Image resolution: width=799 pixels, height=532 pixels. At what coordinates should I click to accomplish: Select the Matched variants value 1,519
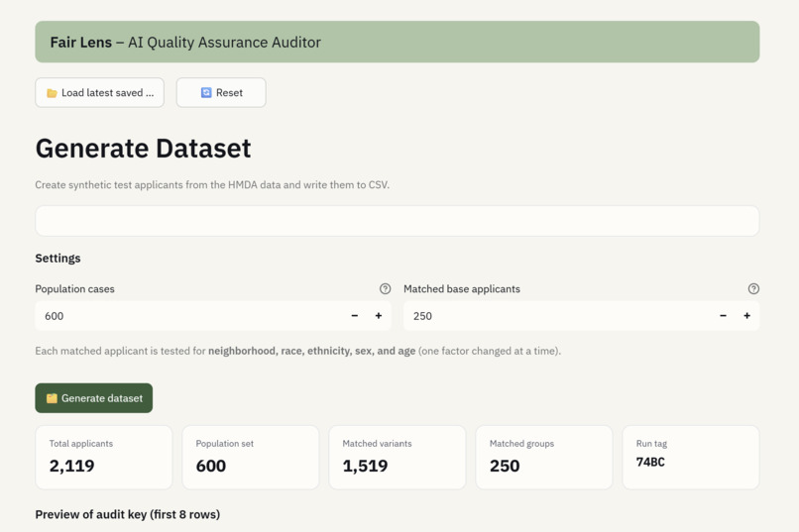[x=365, y=466]
